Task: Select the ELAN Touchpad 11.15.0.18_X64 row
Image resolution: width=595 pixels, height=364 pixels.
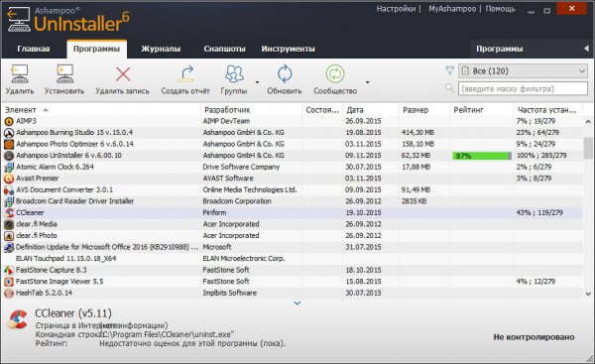Action: click(293, 259)
